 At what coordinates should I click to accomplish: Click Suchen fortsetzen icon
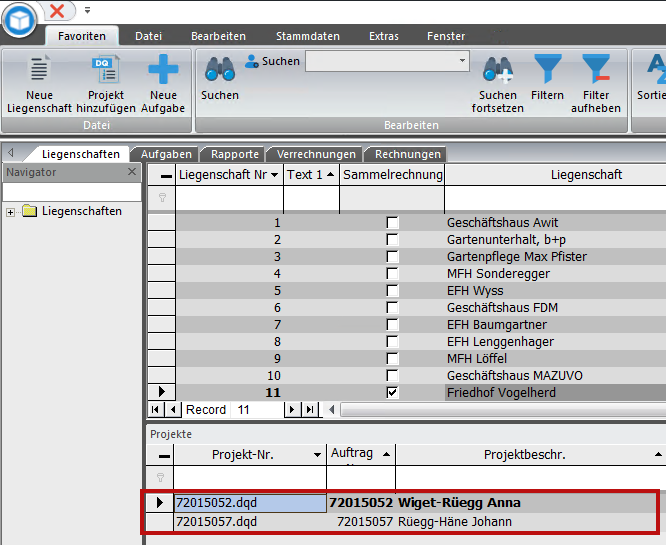pyautogui.click(x=497, y=72)
